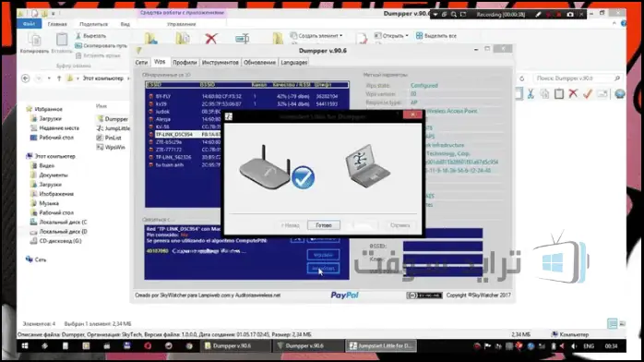Screen dimensions: 644x362
Task: Switch to the Wps tab in Dumpper
Action: pyautogui.click(x=160, y=62)
